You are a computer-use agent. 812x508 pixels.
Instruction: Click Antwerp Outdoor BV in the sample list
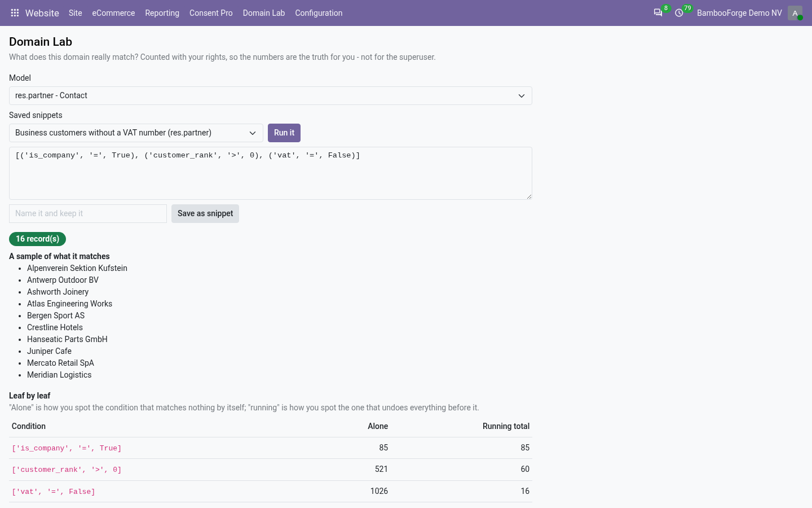[x=63, y=280]
